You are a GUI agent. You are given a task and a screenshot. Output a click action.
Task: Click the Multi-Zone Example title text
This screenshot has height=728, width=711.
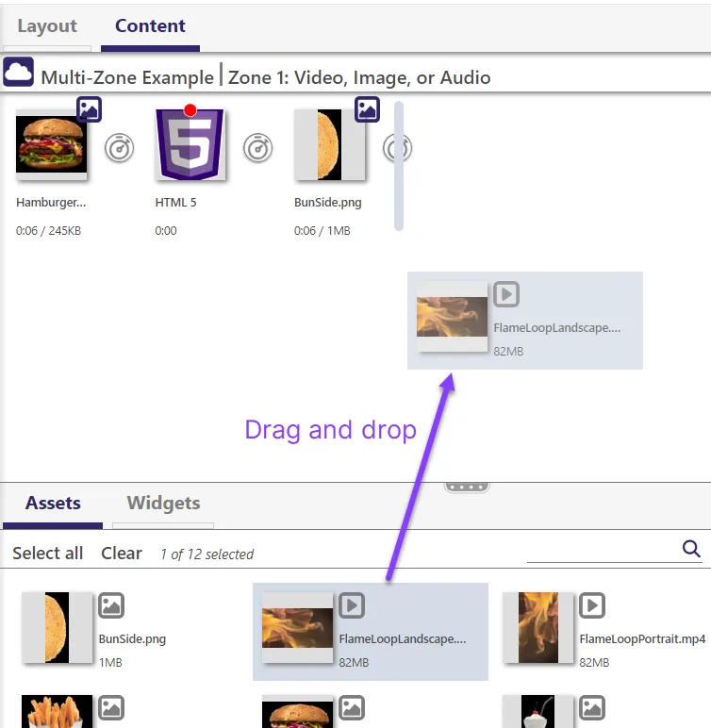coord(127,77)
